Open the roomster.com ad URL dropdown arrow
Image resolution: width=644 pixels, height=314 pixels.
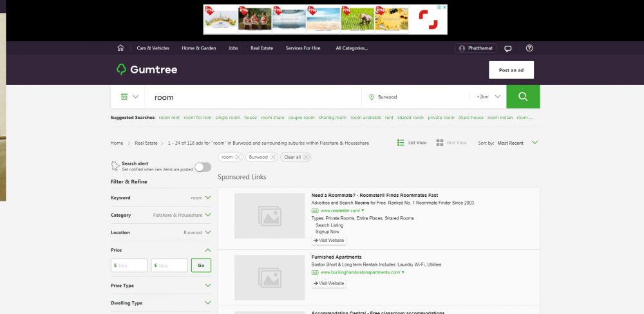363,210
